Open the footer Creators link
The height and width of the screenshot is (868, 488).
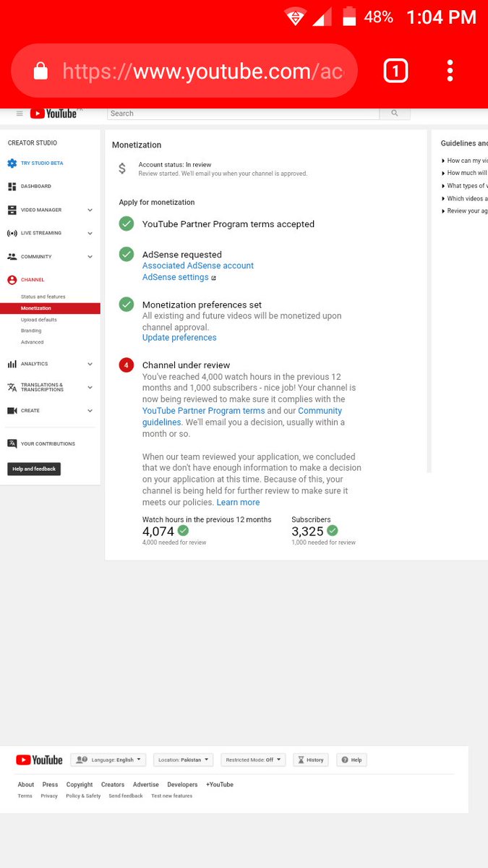point(113,785)
